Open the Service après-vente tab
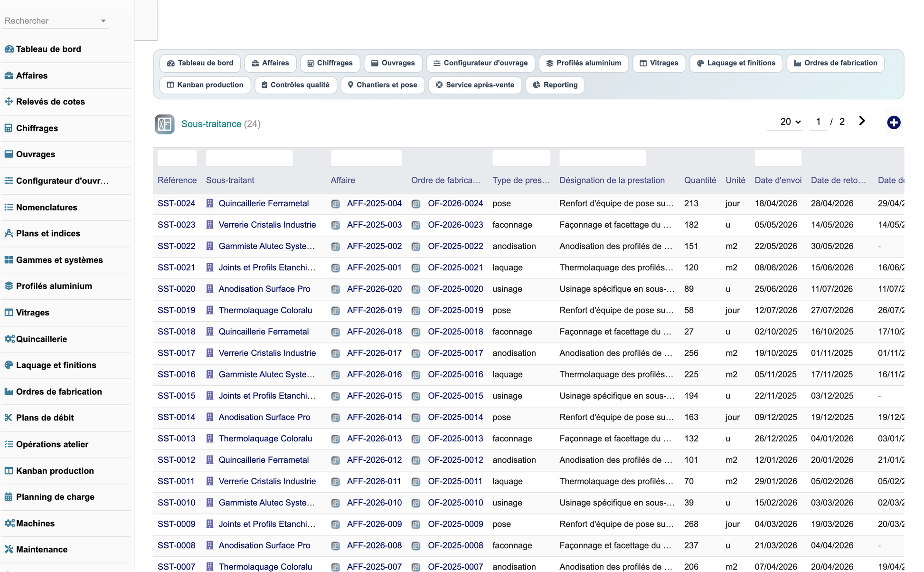 475,85
